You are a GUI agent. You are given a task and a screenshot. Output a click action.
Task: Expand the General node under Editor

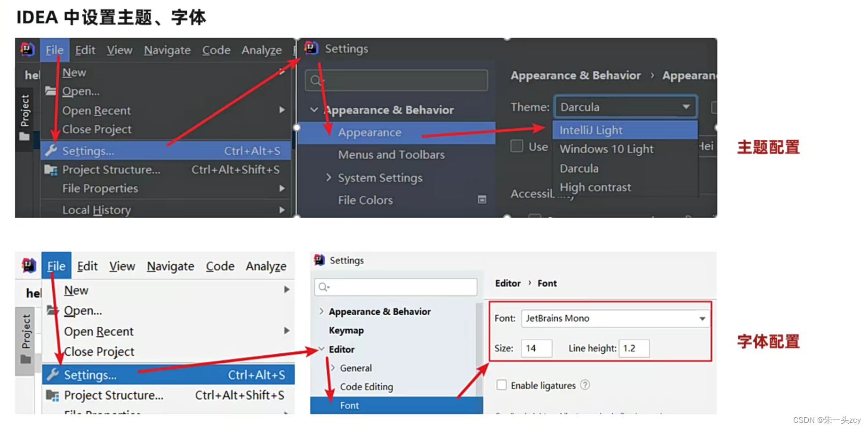(x=332, y=367)
